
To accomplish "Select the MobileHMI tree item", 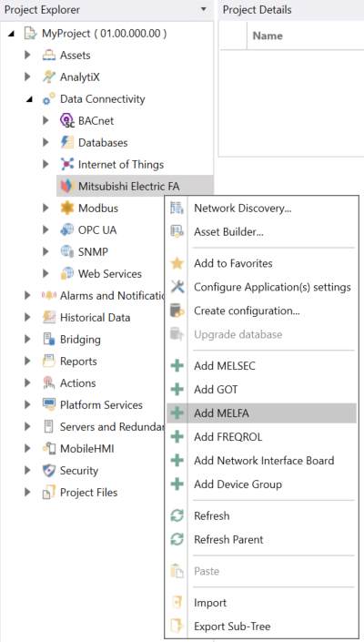I will (x=87, y=449).
